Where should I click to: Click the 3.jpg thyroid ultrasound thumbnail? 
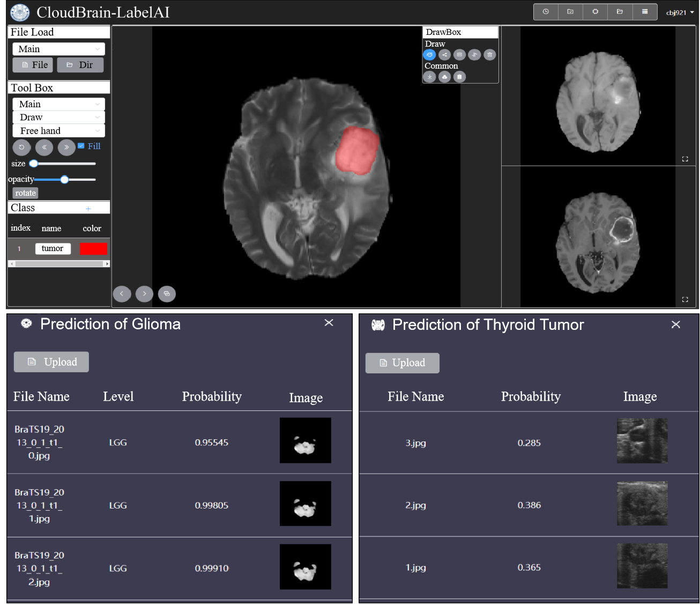tap(642, 441)
